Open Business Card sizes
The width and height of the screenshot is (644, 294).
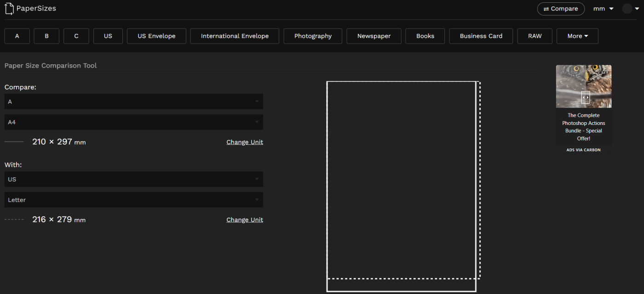(481, 36)
